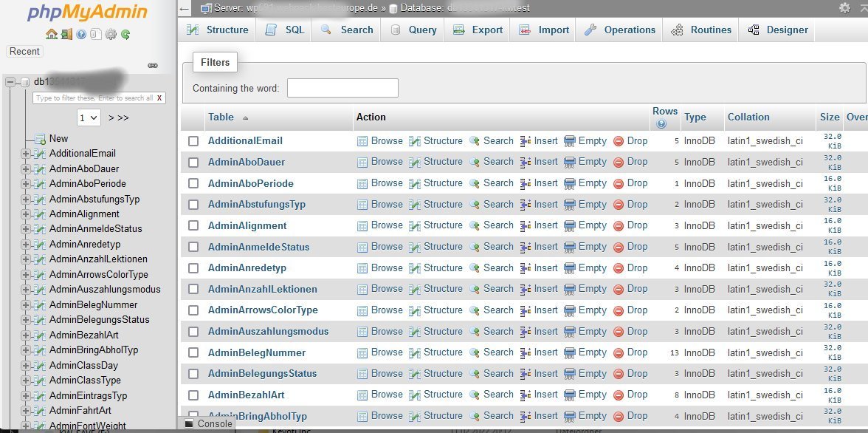Click the link chain icon in sidebar

coord(153,65)
